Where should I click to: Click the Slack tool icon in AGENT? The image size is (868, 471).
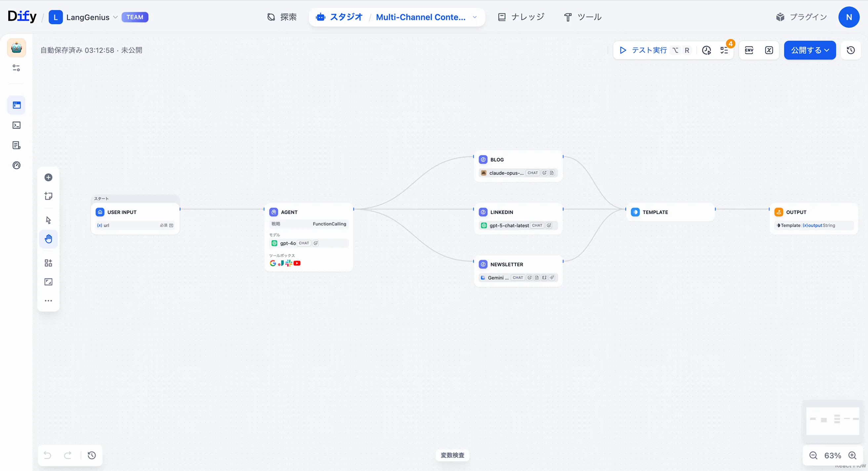(289, 263)
